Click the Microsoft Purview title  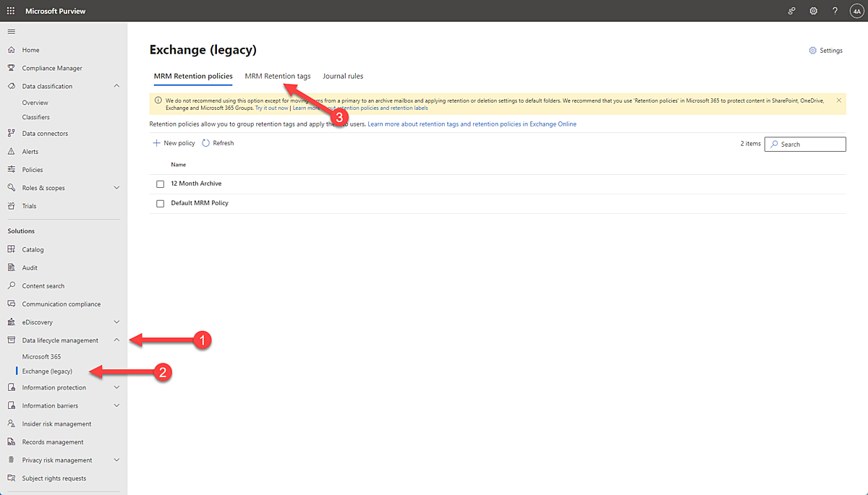pos(56,11)
